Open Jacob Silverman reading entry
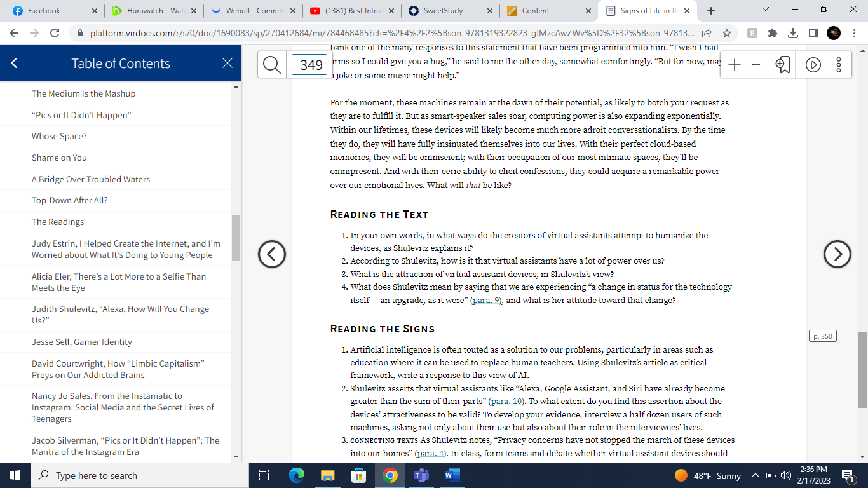 [125, 446]
